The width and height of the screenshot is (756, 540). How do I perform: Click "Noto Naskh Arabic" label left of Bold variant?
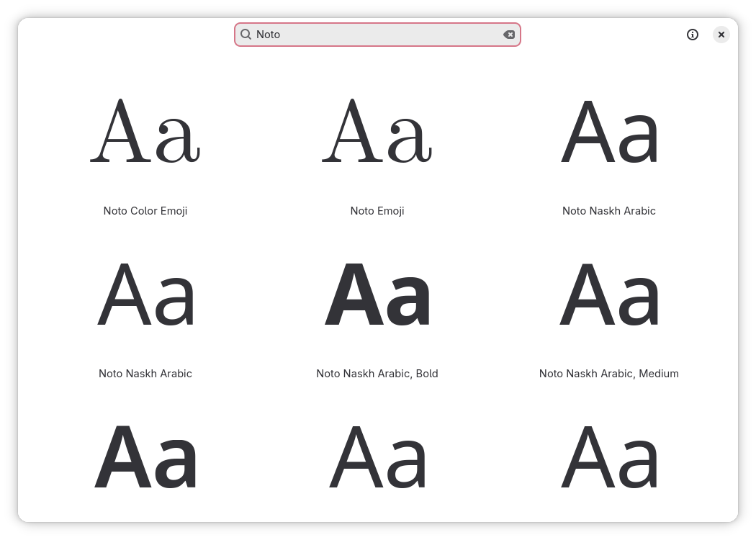coord(145,374)
